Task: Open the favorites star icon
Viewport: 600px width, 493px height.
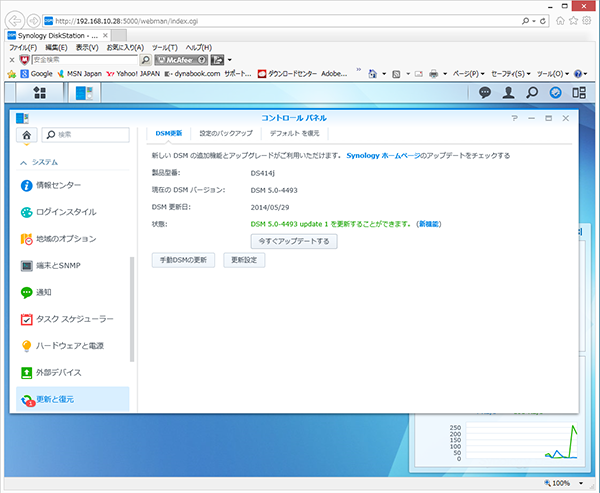Action: 573,21
